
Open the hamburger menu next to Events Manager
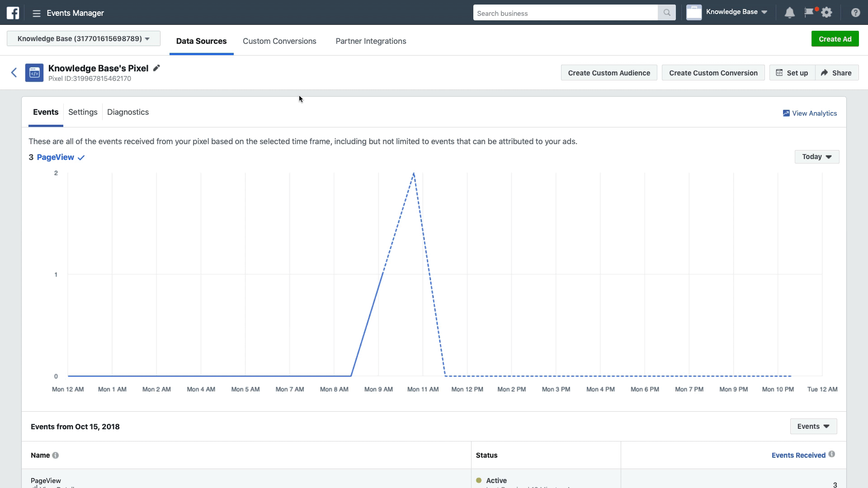coord(37,14)
